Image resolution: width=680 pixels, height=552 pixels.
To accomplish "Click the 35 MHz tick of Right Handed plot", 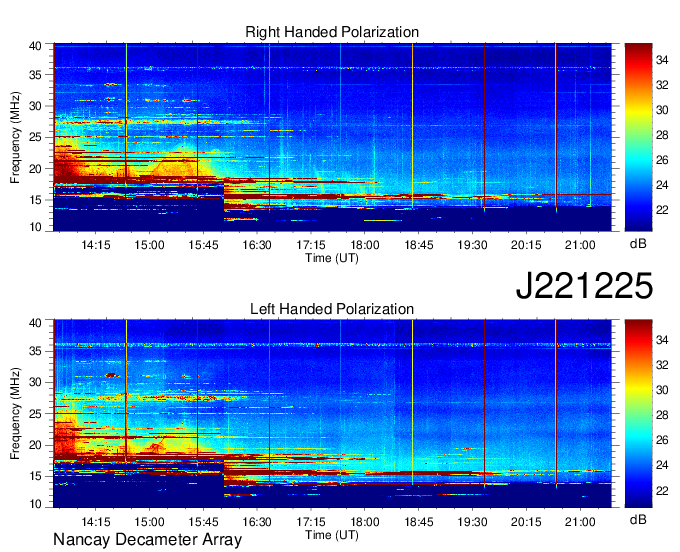I will (x=35, y=75).
